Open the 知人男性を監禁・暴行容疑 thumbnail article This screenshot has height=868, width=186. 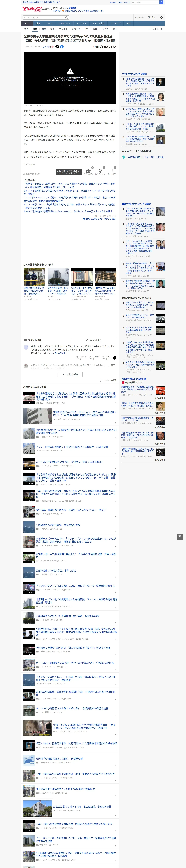[x=58, y=277]
